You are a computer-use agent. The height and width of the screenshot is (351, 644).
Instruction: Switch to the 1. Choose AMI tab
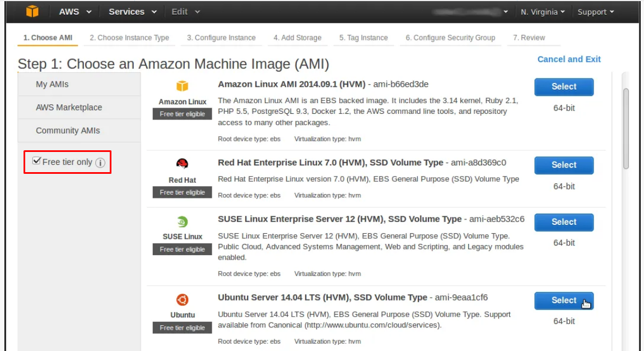coord(48,38)
